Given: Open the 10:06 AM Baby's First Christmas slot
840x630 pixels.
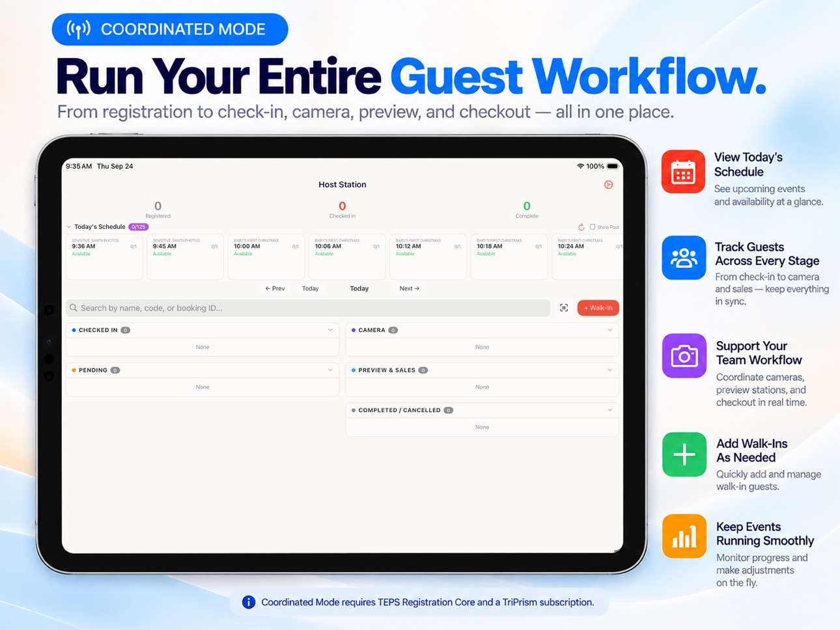Looking at the screenshot, I should pos(347,256).
